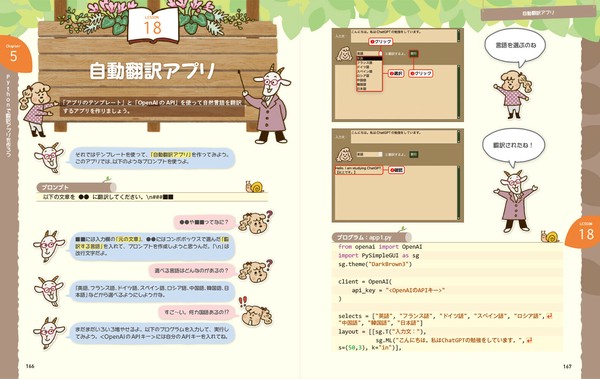Click the output area scrollbar in the window with open language list
The image size is (600, 379).
point(458,92)
